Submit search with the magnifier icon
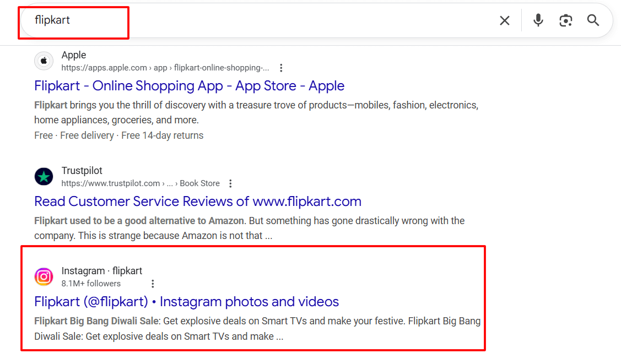 click(x=593, y=21)
